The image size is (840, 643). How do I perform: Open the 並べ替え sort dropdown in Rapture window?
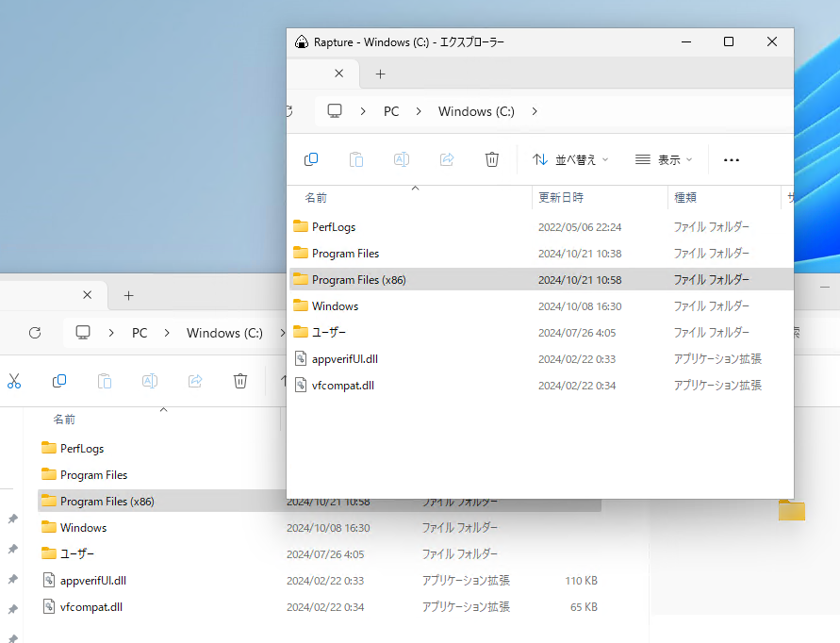[570, 159]
